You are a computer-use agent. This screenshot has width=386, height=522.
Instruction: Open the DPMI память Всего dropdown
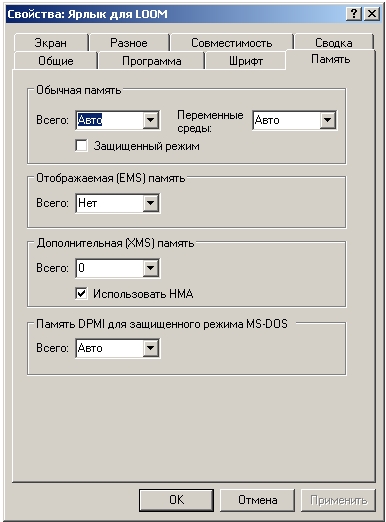tap(151, 348)
